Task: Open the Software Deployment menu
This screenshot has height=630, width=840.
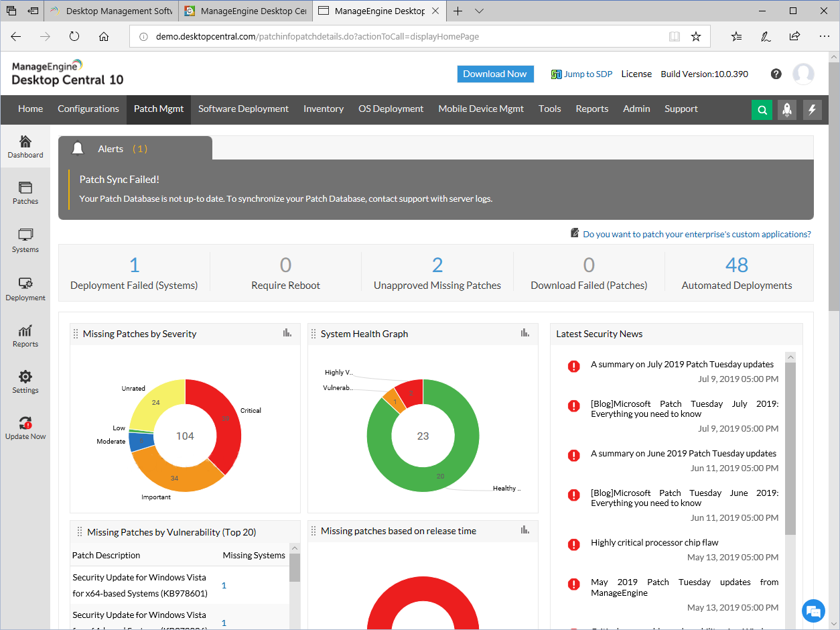Action: pos(243,109)
